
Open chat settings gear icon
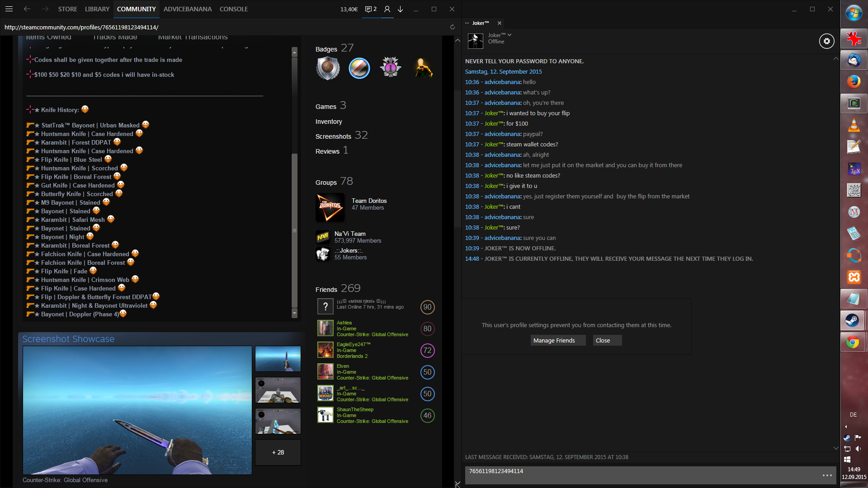[x=826, y=41]
